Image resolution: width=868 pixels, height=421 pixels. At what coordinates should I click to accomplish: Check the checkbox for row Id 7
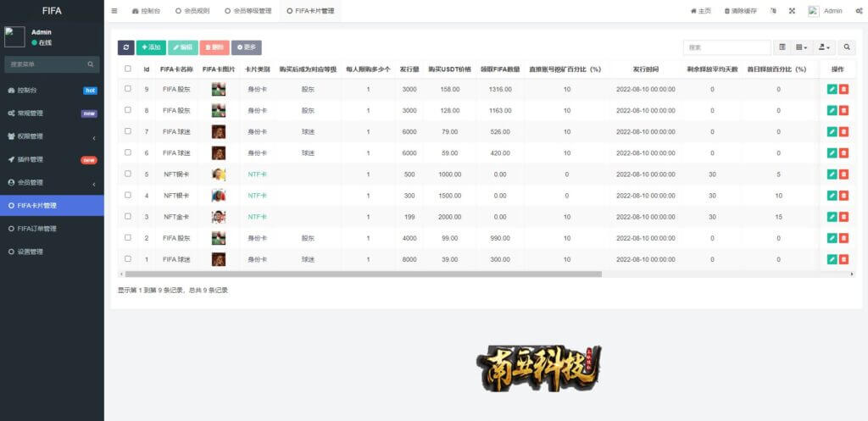[128, 131]
